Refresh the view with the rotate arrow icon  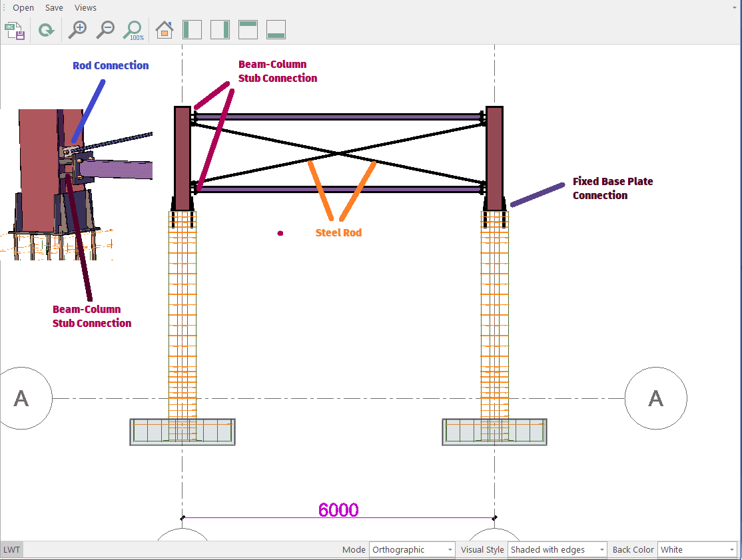click(x=46, y=30)
